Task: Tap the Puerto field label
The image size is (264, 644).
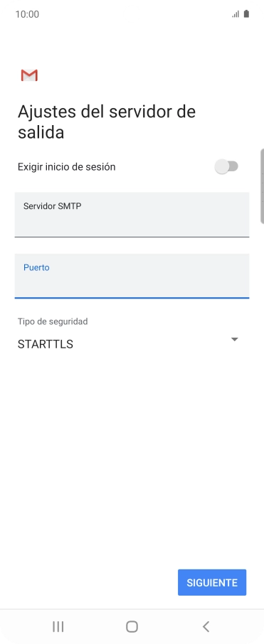Action: click(36, 267)
